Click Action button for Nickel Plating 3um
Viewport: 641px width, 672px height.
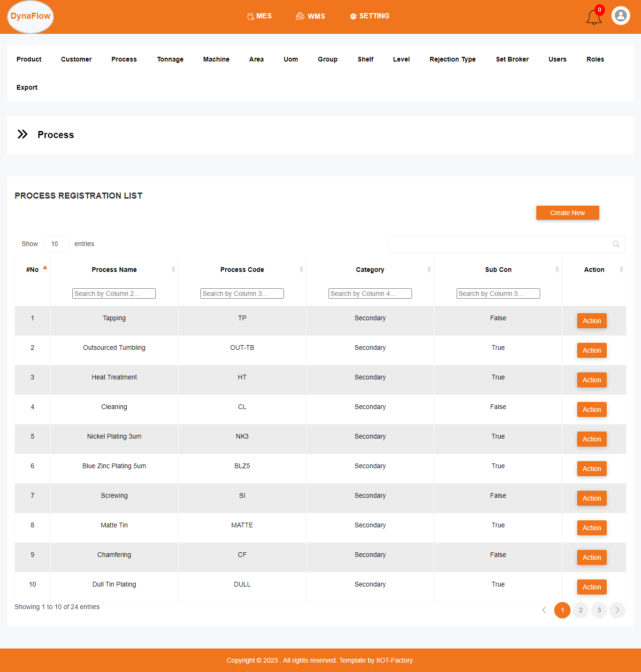coord(592,439)
